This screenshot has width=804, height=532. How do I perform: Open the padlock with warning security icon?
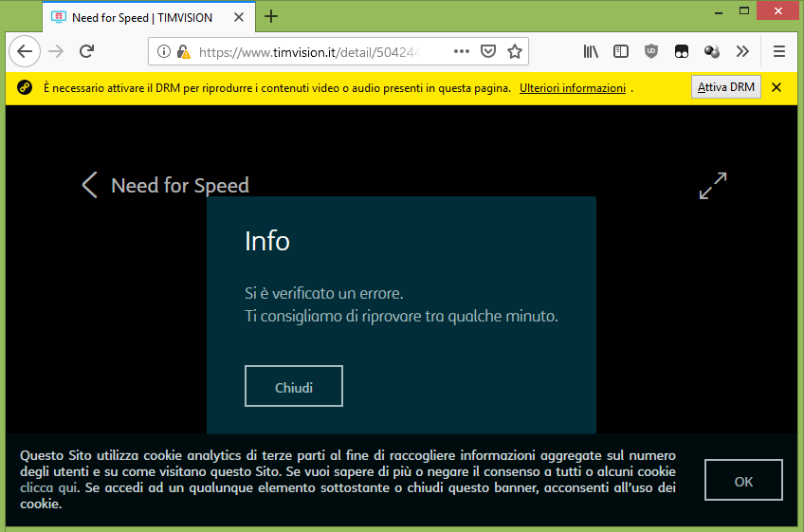point(183,52)
